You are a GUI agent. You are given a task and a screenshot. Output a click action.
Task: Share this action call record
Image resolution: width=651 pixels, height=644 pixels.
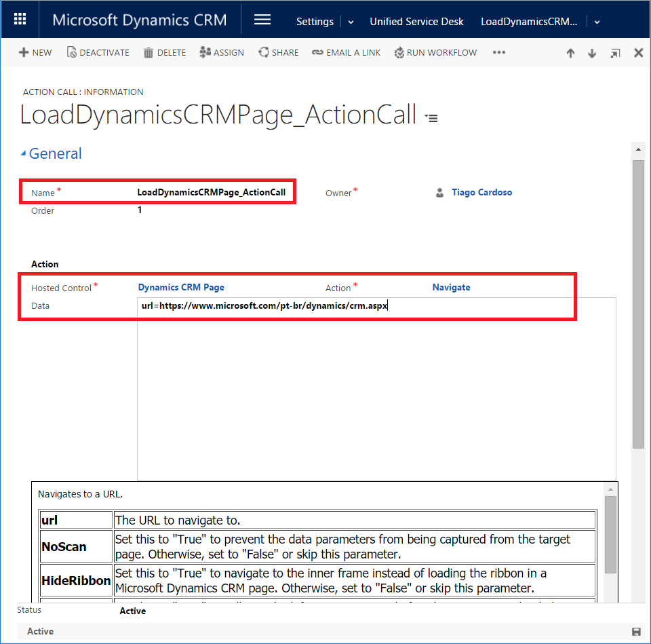point(278,52)
